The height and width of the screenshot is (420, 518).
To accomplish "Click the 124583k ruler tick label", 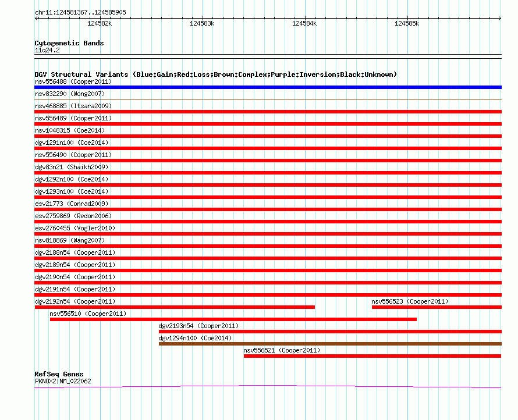I will tap(202, 23).
